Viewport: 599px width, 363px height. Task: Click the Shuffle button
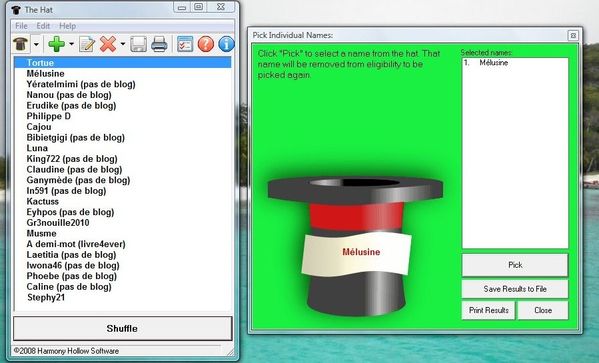123,328
